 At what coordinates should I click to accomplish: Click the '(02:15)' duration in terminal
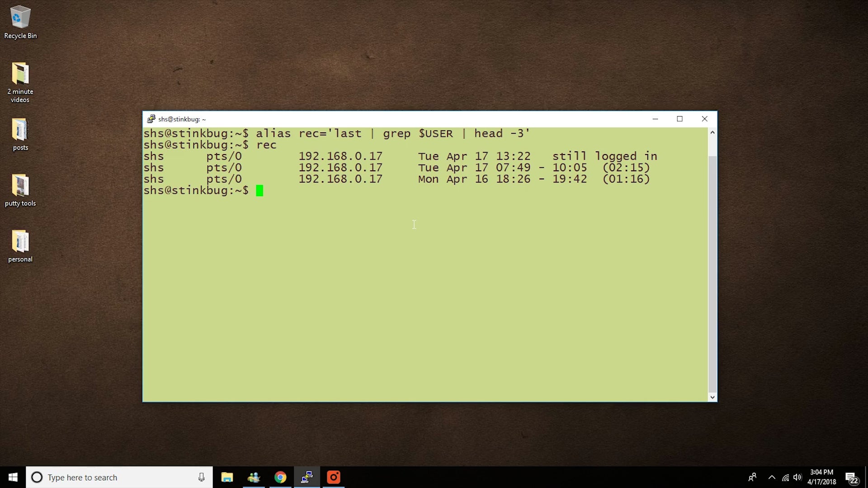click(626, 168)
